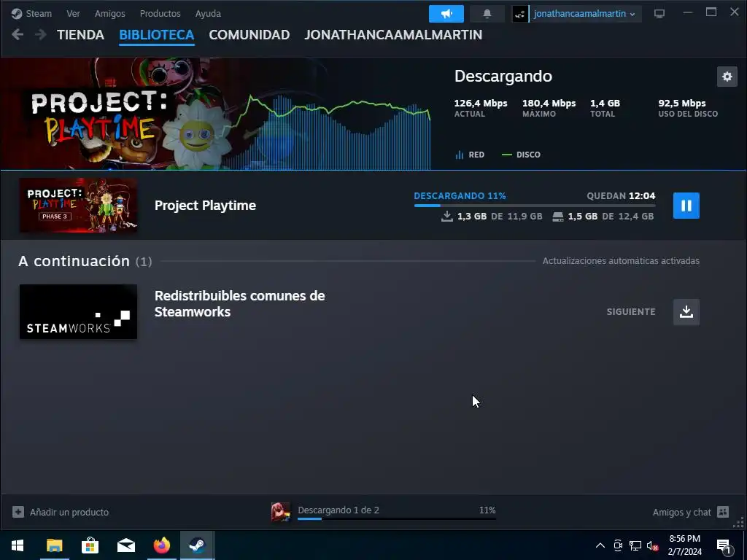Click the RED network legend icon
Viewport: 747px width, 560px height.
460,155
